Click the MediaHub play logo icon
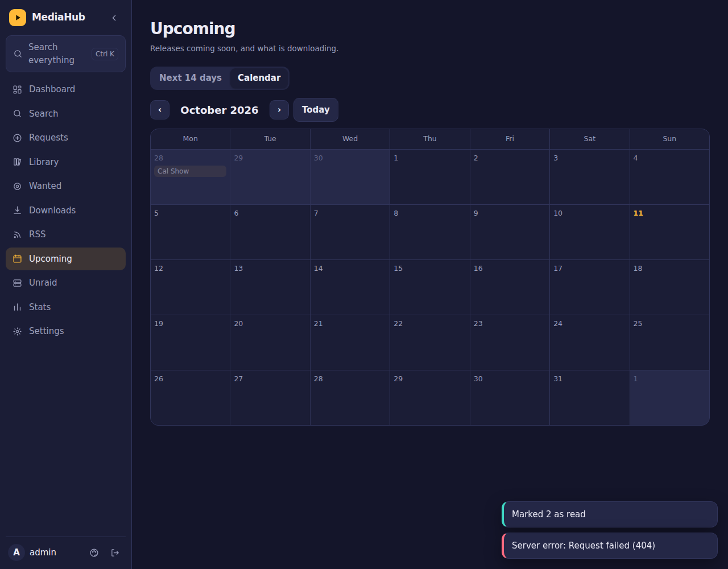Image resolution: width=728 pixels, height=569 pixels. (18, 18)
